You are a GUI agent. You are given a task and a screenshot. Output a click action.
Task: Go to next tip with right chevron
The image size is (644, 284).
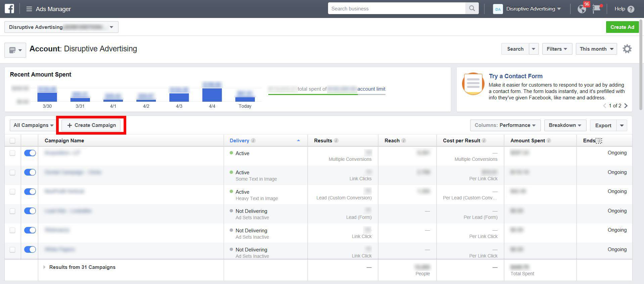pos(626,106)
